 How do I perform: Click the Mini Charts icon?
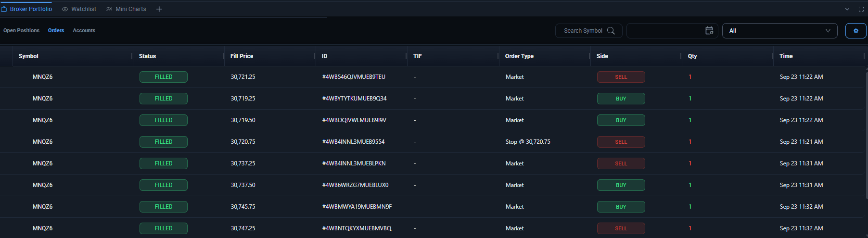point(109,9)
